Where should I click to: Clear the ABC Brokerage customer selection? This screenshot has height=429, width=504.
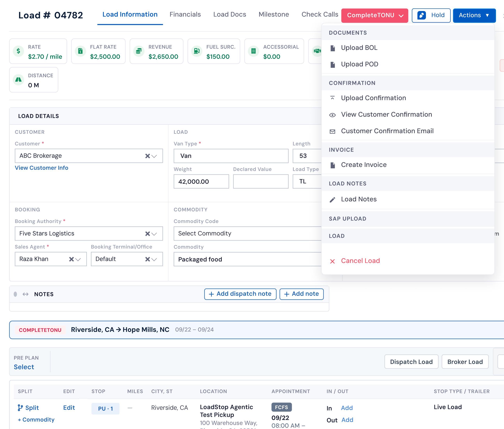(x=147, y=156)
